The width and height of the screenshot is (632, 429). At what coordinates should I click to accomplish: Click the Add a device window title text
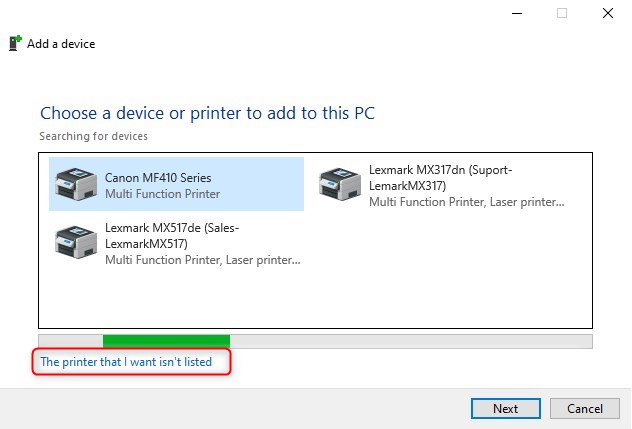pyautogui.click(x=61, y=44)
